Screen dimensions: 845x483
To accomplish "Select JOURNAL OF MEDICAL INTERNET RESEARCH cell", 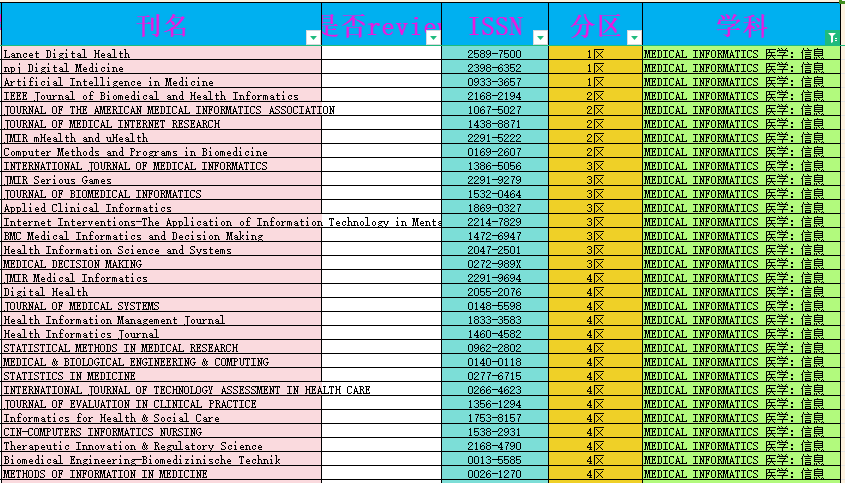I will [162, 123].
